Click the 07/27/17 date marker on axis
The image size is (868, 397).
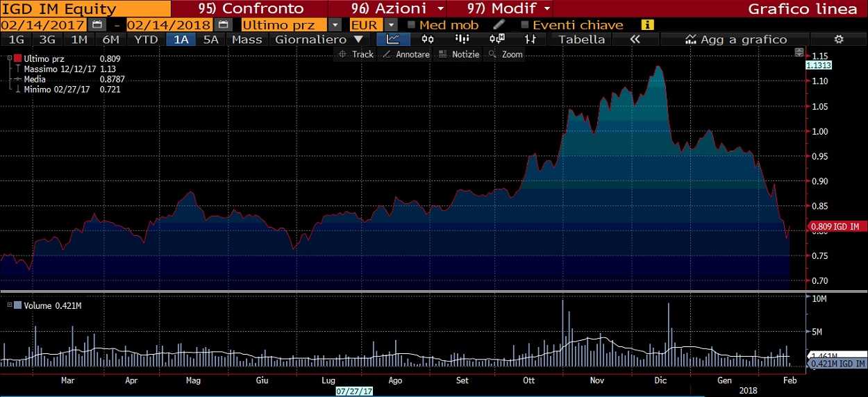[x=353, y=391]
